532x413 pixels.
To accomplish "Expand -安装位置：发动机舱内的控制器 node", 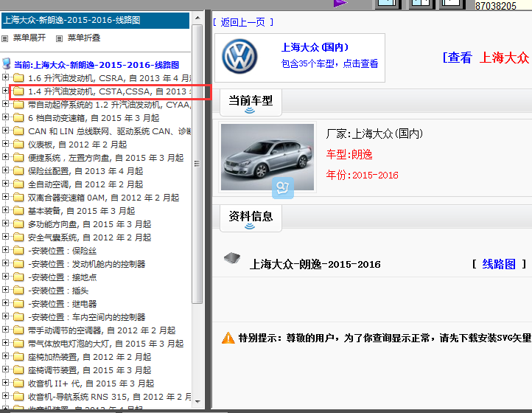I will 5,263.
